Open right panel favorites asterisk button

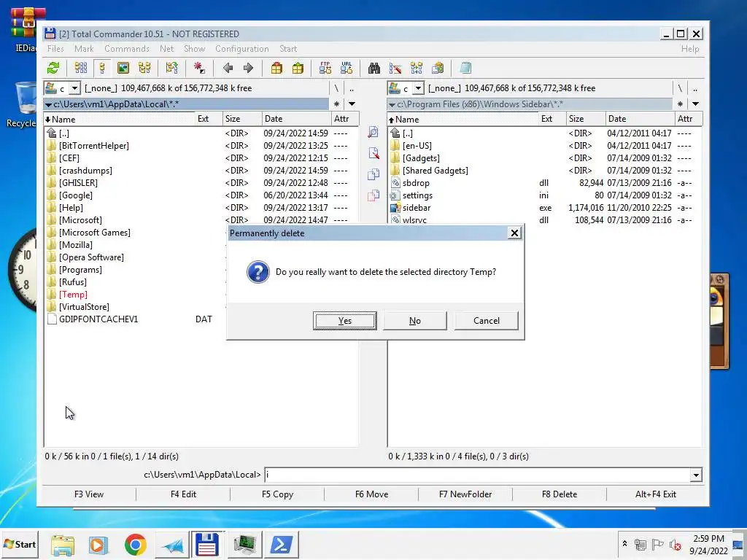pyautogui.click(x=680, y=104)
